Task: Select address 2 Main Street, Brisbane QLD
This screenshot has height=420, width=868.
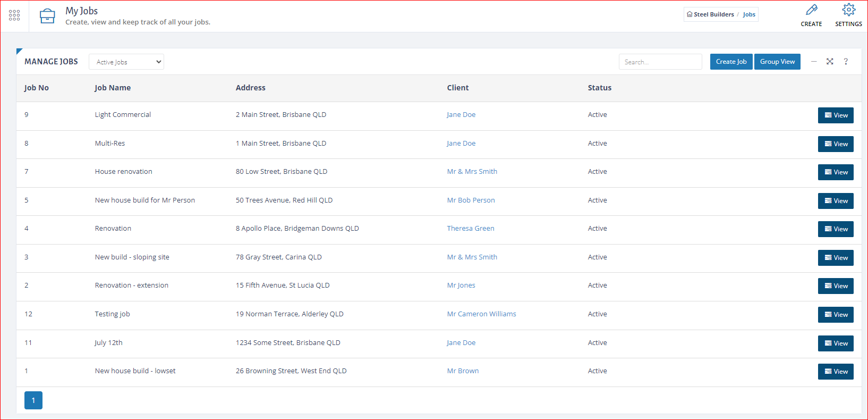Action: tap(281, 114)
